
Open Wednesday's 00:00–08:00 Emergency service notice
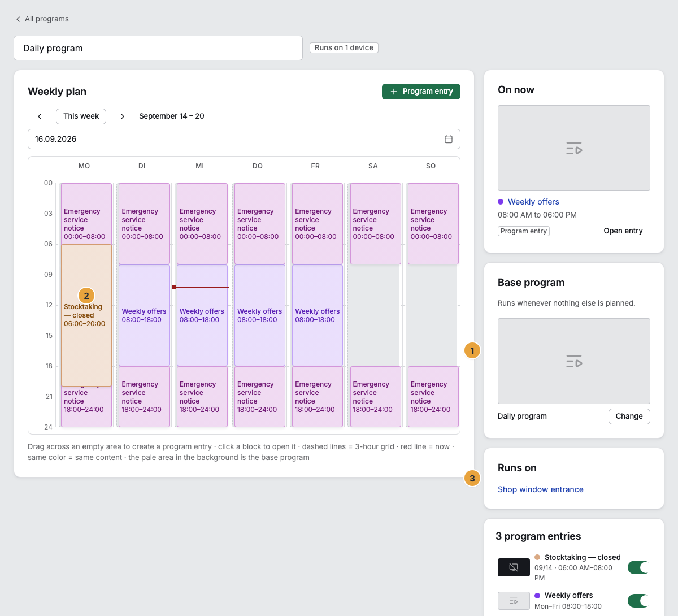point(202,224)
